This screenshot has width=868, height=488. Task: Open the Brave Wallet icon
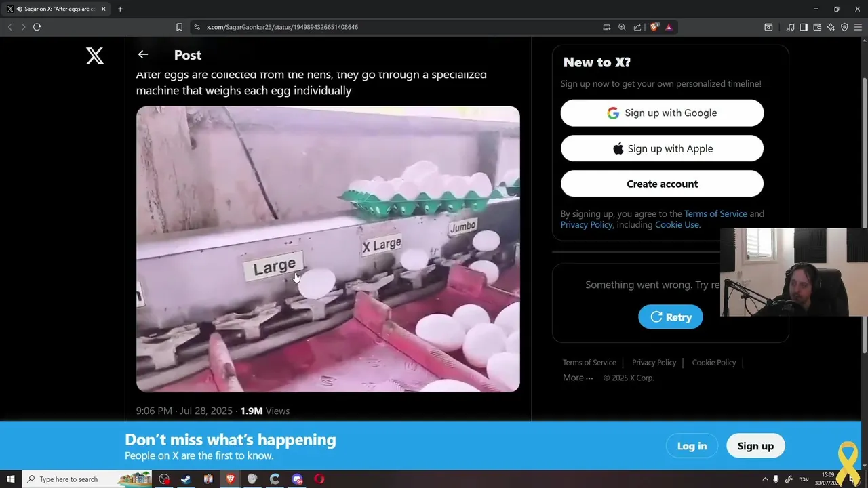tap(817, 27)
